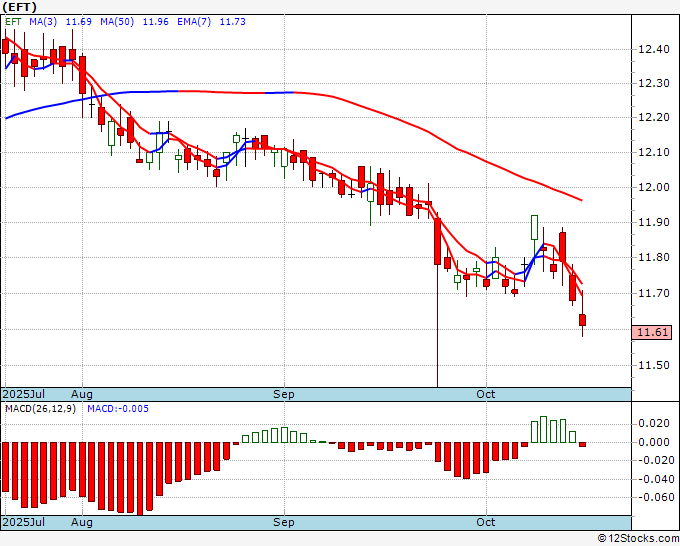The width and height of the screenshot is (680, 546).
Task: Click the last red MACD histogram bar
Action: pos(582,445)
